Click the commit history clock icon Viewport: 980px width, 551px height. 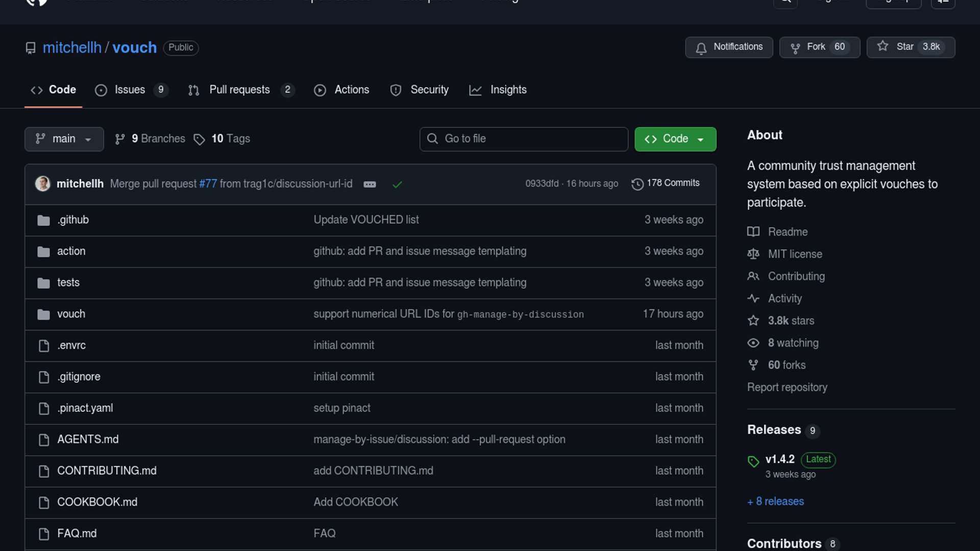tap(637, 184)
